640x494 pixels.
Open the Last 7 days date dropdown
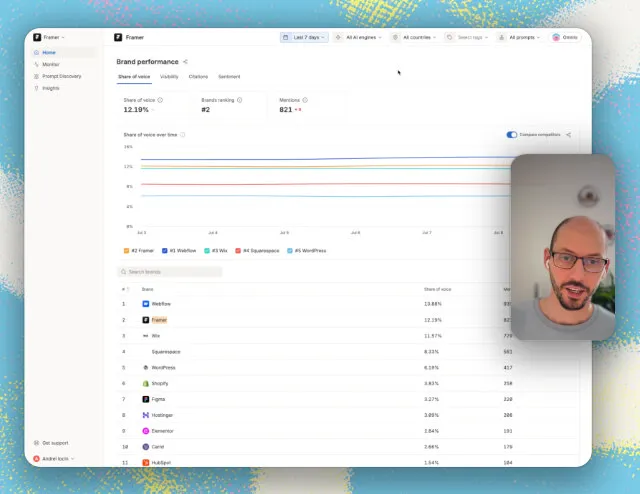[304, 37]
